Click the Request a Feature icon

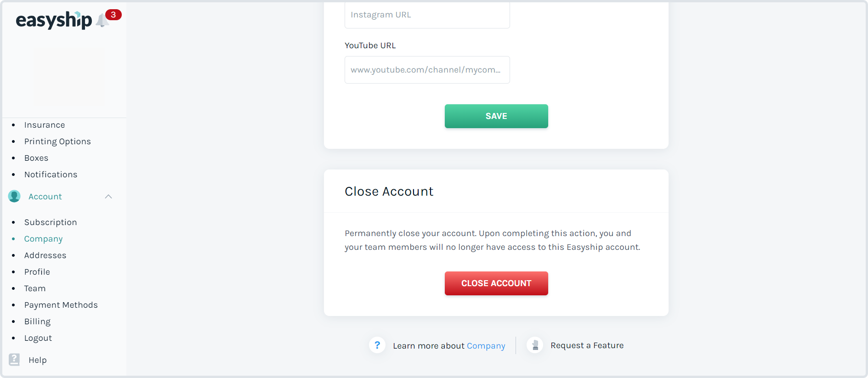[535, 345]
